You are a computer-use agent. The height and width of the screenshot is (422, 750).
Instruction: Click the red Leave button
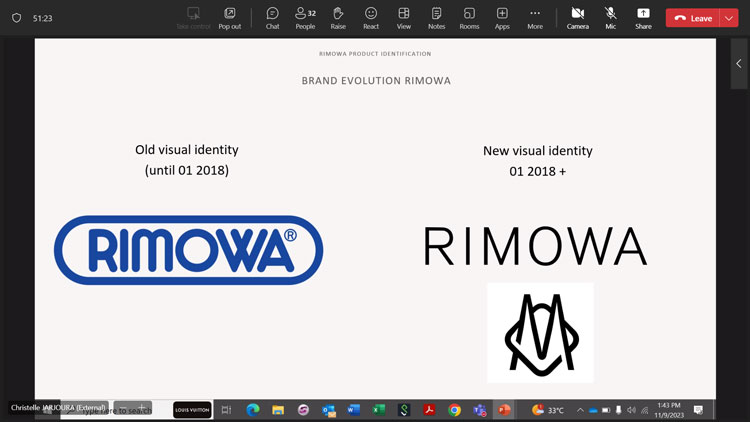693,18
